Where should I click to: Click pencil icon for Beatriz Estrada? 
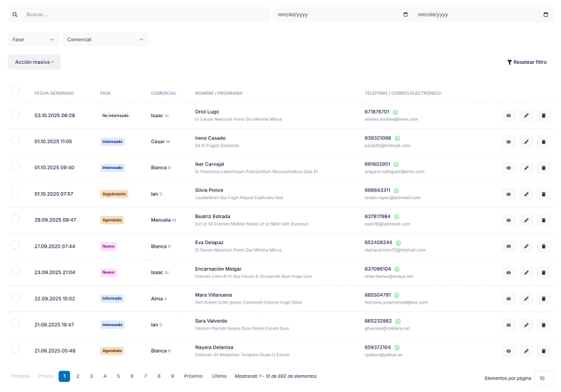click(x=526, y=220)
